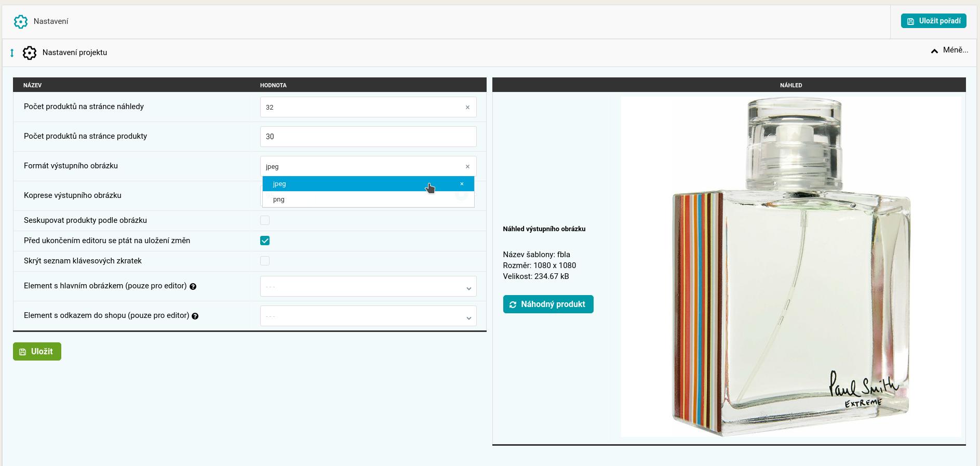Enable Seskupovat produkty podle obrázku checkbox
The width and height of the screenshot is (980, 466).
(x=265, y=220)
